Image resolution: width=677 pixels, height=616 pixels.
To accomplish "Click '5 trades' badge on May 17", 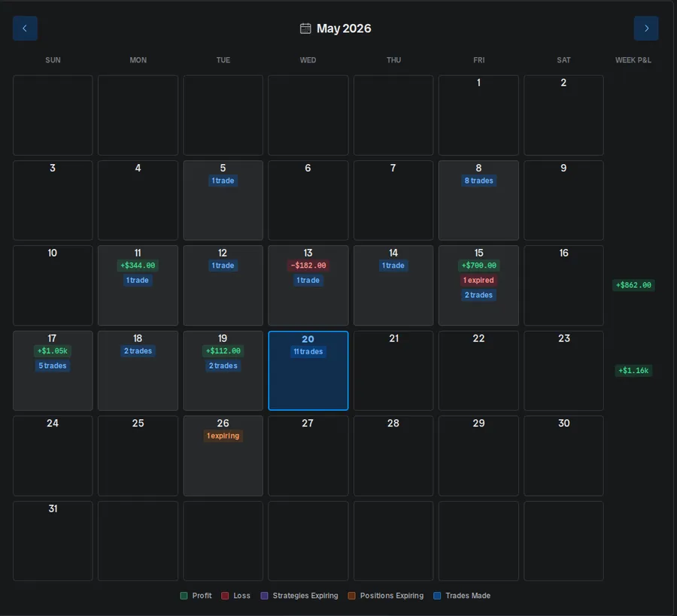I will [53, 366].
